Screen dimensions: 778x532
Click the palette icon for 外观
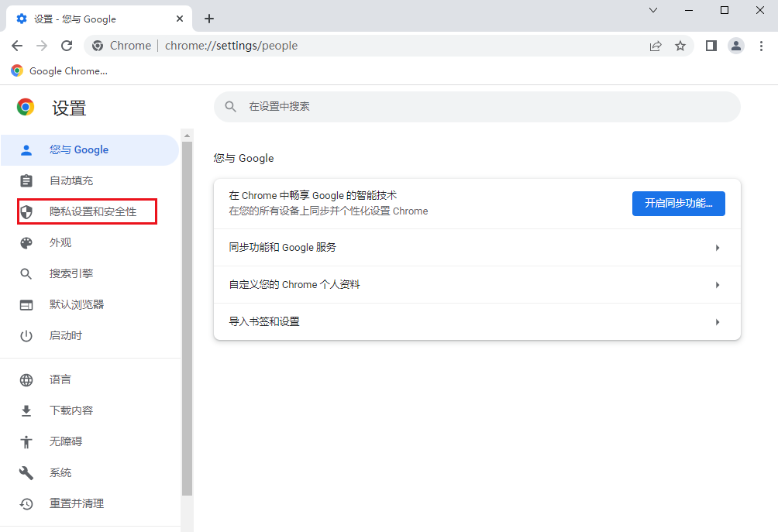point(26,243)
